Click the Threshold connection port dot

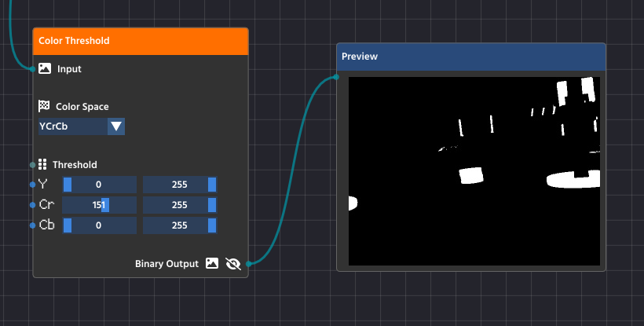(32, 165)
